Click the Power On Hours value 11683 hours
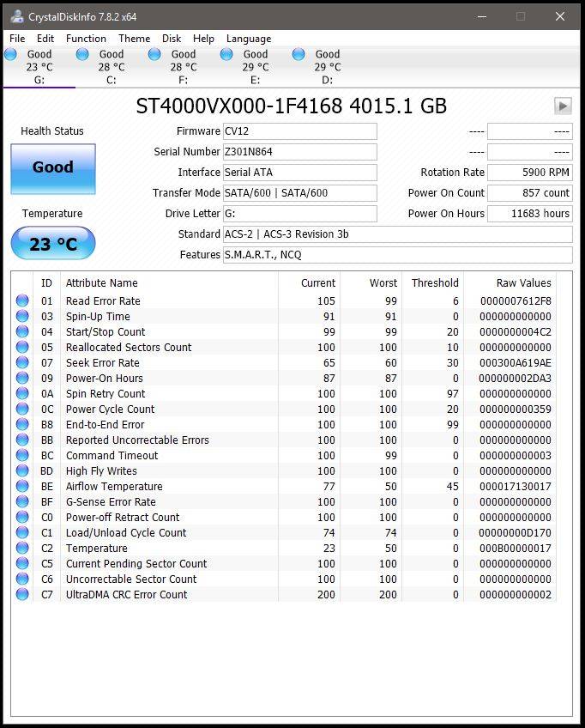 point(530,214)
